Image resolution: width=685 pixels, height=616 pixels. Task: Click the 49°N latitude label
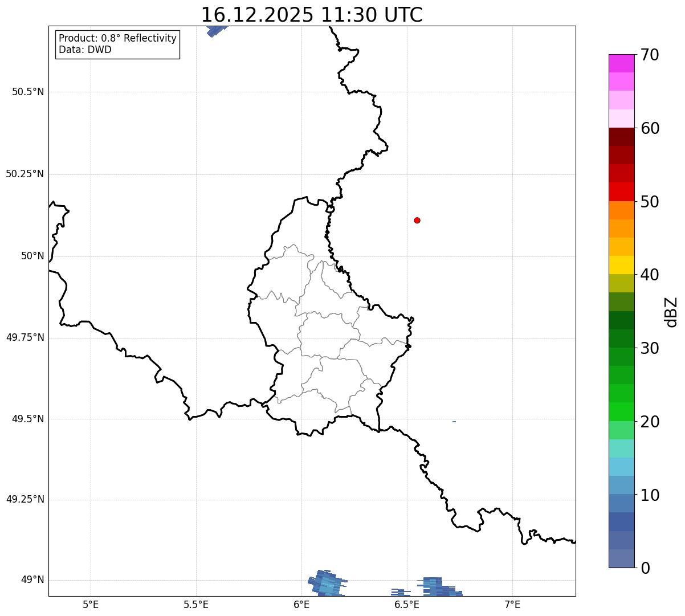click(x=32, y=580)
